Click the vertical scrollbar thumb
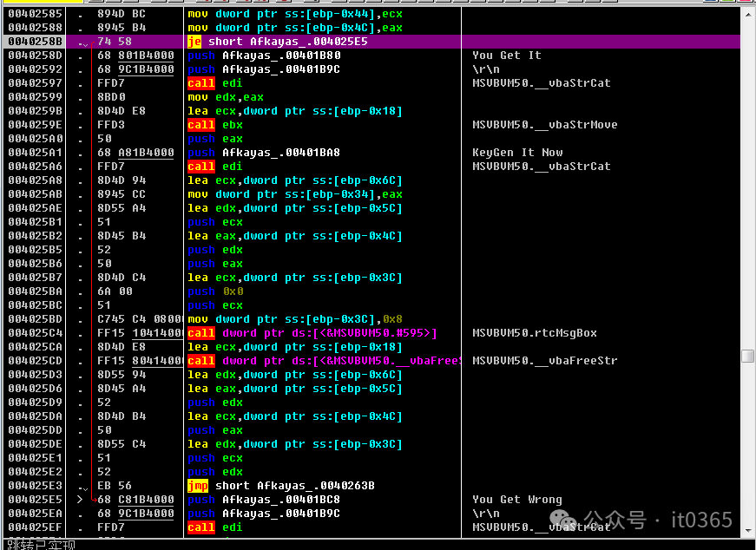Viewport: 756px width, 550px height. (x=747, y=356)
